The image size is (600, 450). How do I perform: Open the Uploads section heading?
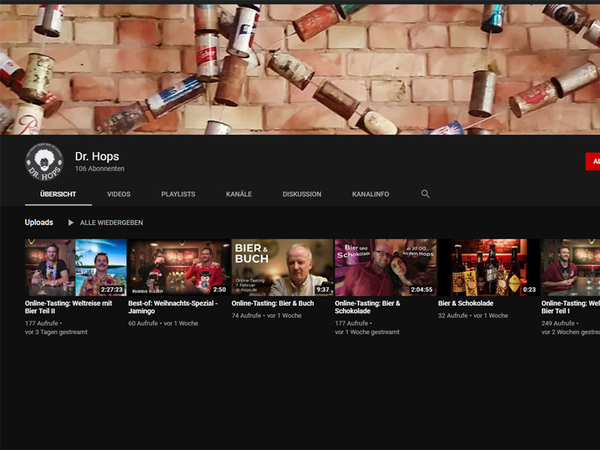click(x=39, y=222)
